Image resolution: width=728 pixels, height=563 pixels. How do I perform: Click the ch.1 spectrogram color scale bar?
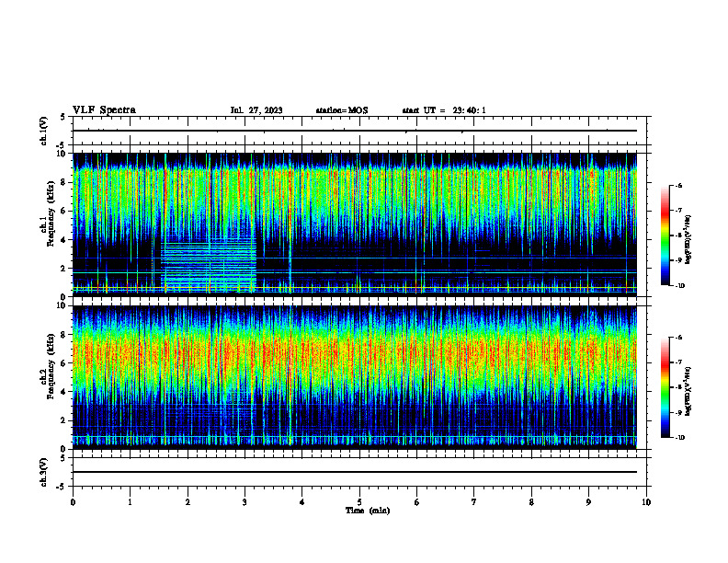pyautogui.click(x=665, y=236)
